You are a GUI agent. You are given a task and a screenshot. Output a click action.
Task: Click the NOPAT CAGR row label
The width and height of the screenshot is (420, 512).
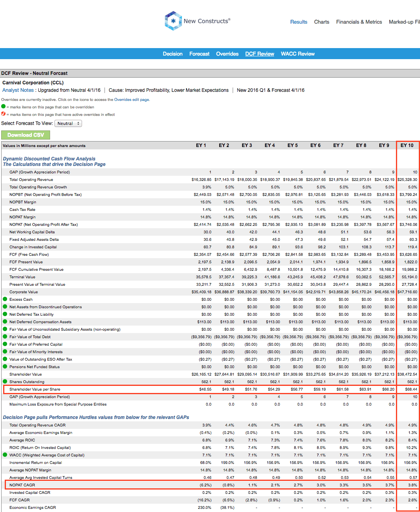[x=22, y=485]
